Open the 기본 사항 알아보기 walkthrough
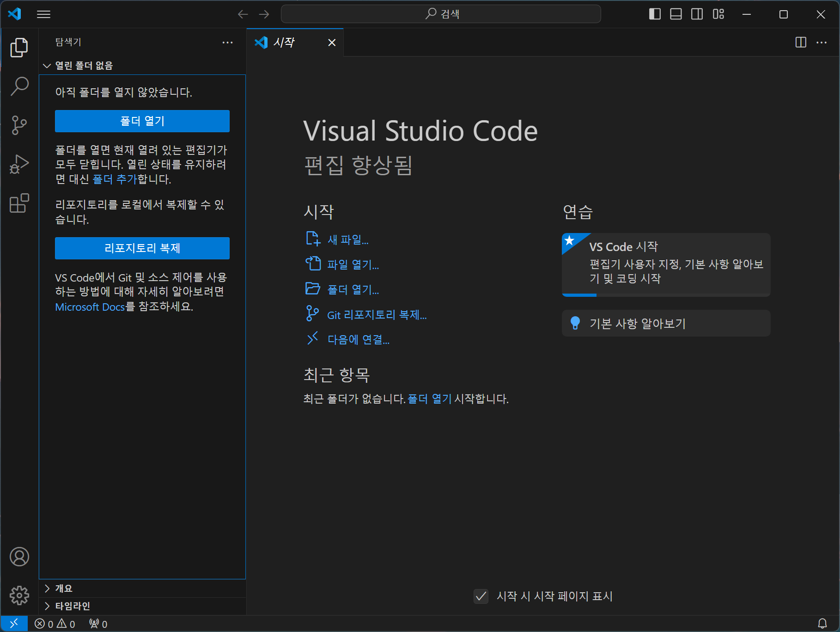840x632 pixels. click(x=666, y=323)
